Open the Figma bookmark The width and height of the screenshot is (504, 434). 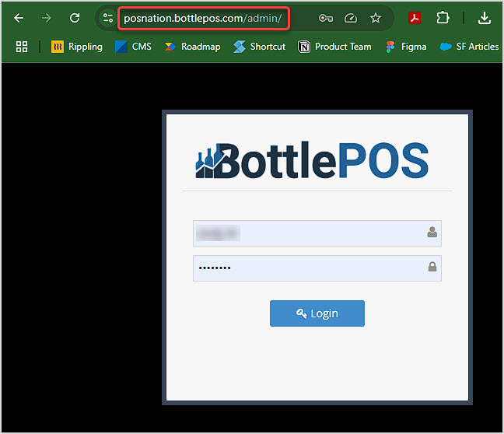(406, 47)
